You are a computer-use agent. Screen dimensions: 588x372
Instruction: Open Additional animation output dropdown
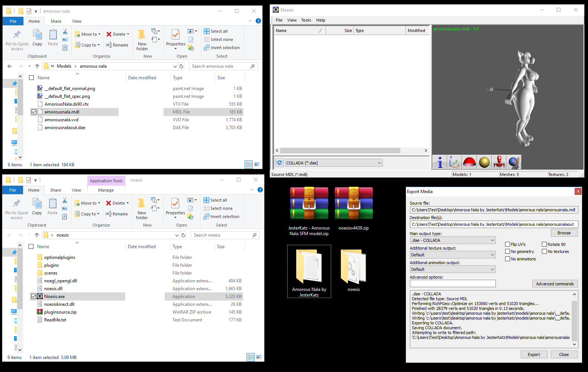coord(453,269)
